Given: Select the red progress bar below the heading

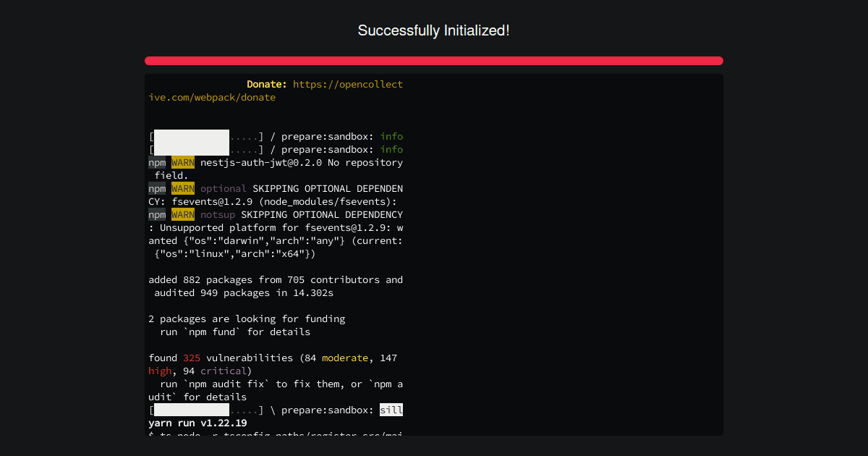Looking at the screenshot, I should click(434, 60).
